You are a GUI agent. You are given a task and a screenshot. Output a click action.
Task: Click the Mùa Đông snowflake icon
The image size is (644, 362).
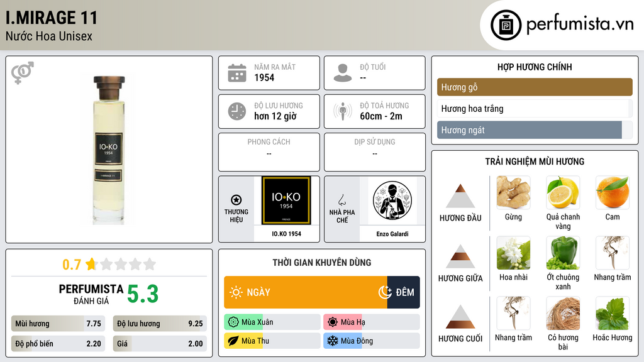tap(333, 341)
